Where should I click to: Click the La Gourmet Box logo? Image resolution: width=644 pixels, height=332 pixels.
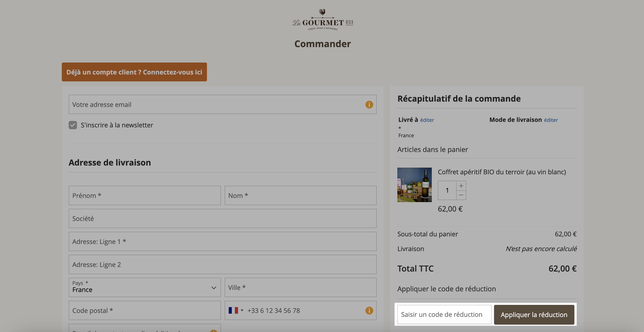(322, 20)
